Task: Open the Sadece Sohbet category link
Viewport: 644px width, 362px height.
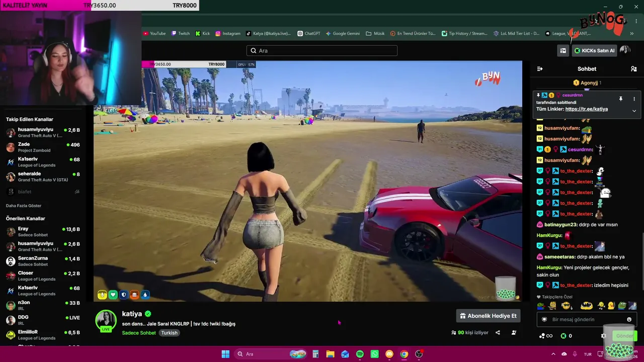Action: click(139, 333)
